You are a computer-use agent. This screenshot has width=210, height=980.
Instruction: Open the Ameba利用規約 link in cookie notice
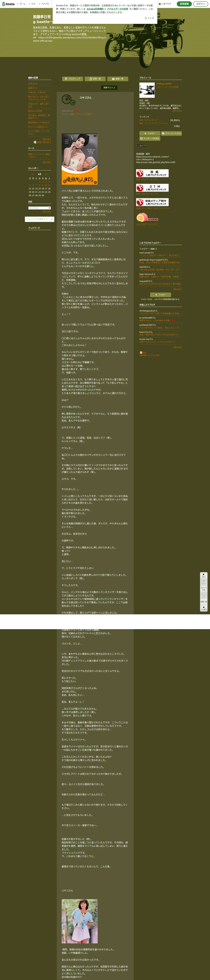(95, 9)
